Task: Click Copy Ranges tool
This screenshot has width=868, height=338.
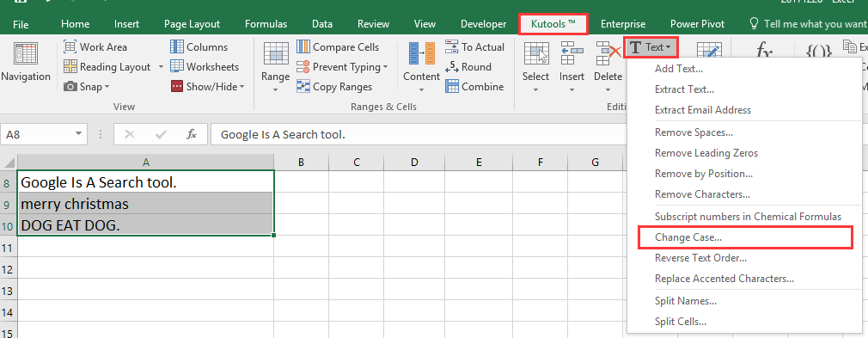Action: point(334,87)
